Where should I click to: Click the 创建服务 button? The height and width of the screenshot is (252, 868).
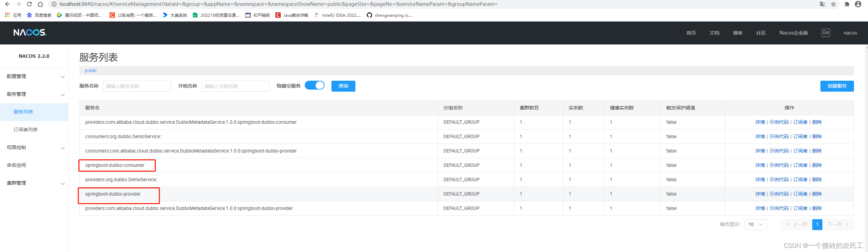(x=837, y=86)
